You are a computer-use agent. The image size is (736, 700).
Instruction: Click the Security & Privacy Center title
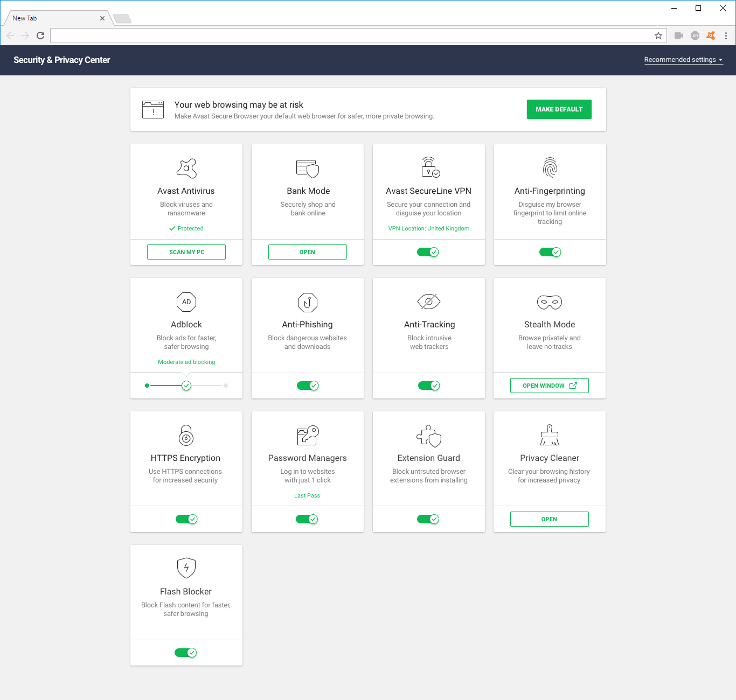tap(62, 60)
